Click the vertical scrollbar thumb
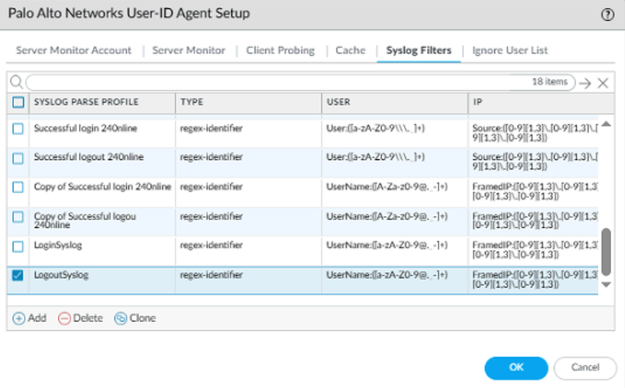The height and width of the screenshot is (388, 625). click(606, 252)
